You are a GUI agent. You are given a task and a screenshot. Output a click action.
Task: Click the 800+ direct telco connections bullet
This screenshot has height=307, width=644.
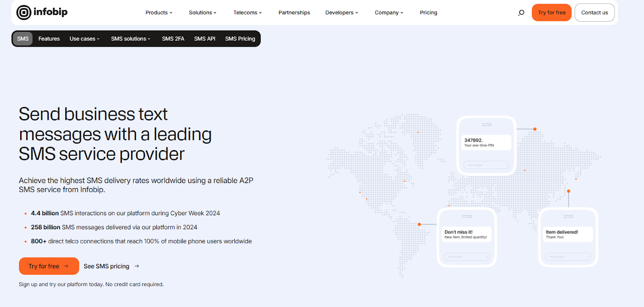coord(141,241)
